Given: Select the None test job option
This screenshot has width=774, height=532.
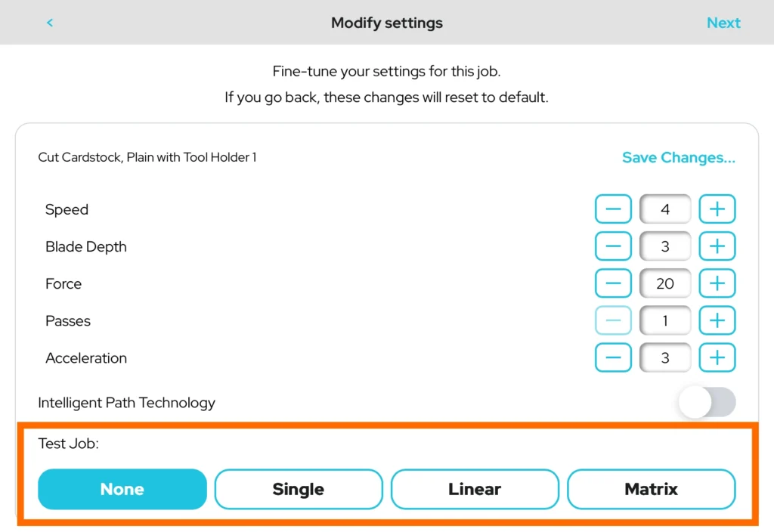Looking at the screenshot, I should pos(122,489).
